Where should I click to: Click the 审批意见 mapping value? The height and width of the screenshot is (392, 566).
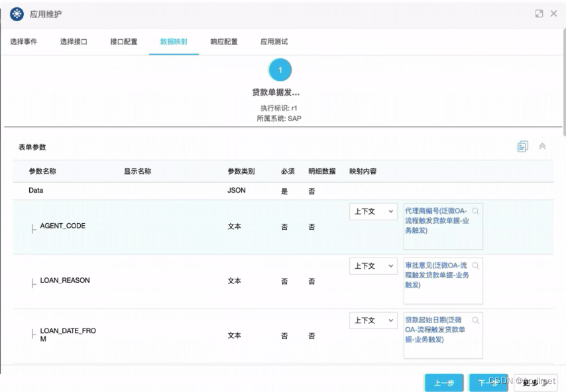click(x=437, y=275)
